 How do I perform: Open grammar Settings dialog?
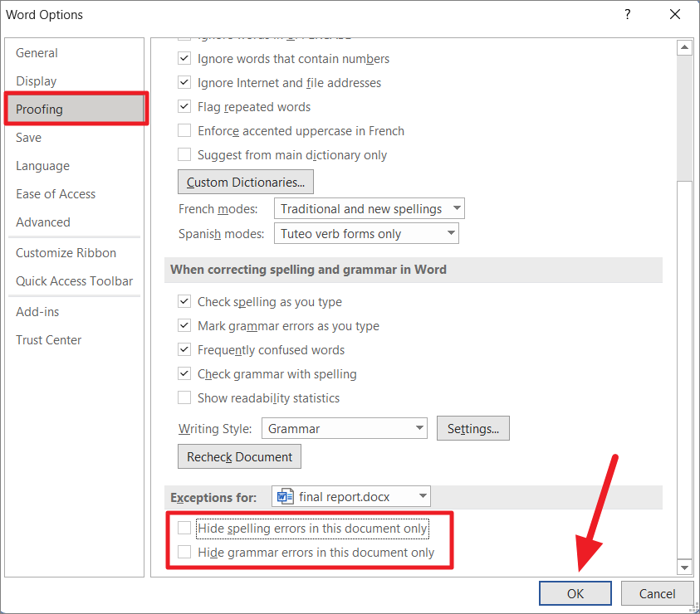472,428
